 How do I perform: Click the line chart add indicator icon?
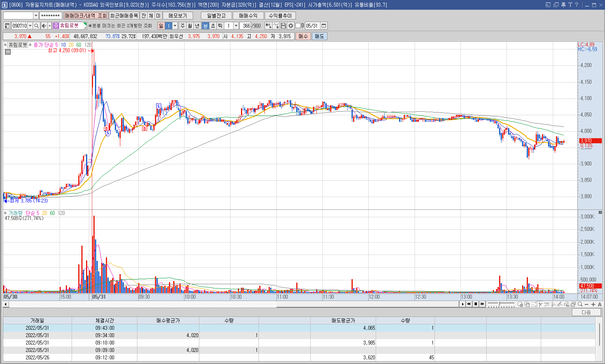(276, 26)
